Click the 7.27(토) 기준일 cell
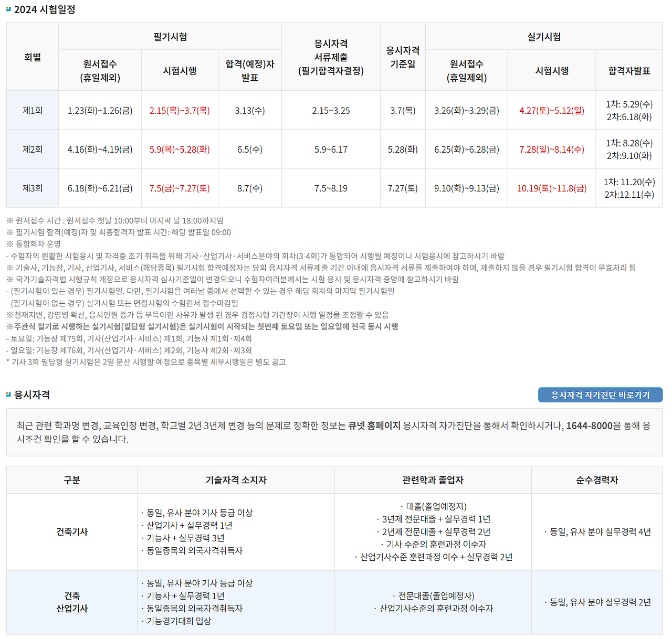The width and height of the screenshot is (672, 639). [x=403, y=188]
